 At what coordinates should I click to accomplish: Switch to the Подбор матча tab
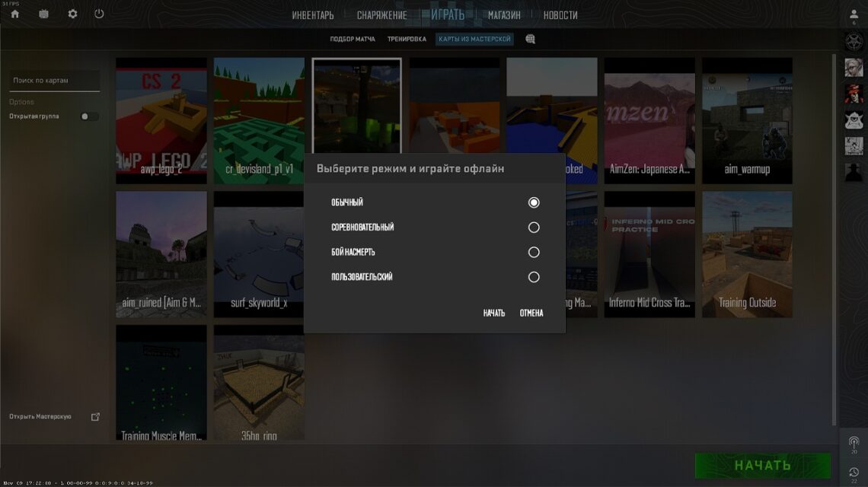point(353,39)
